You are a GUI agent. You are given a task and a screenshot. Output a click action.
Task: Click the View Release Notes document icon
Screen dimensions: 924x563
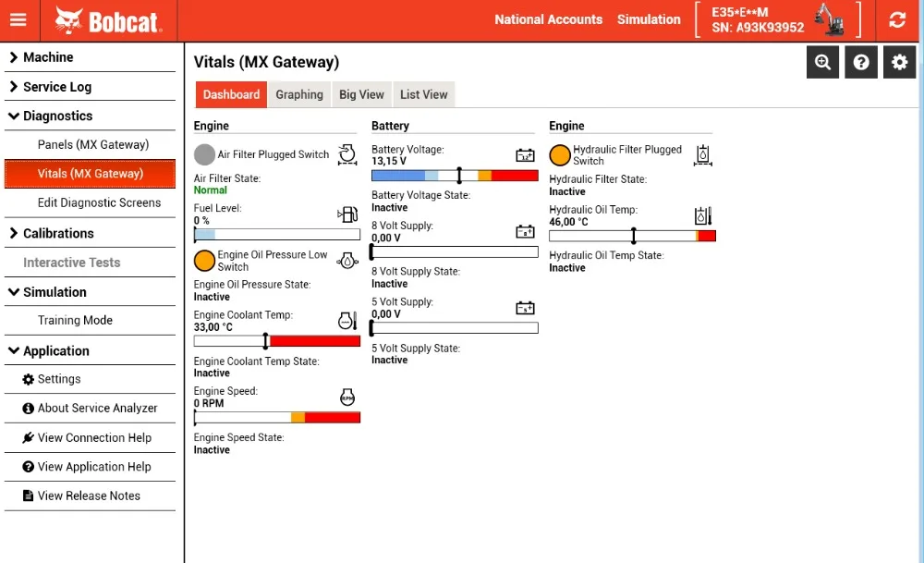(x=29, y=496)
